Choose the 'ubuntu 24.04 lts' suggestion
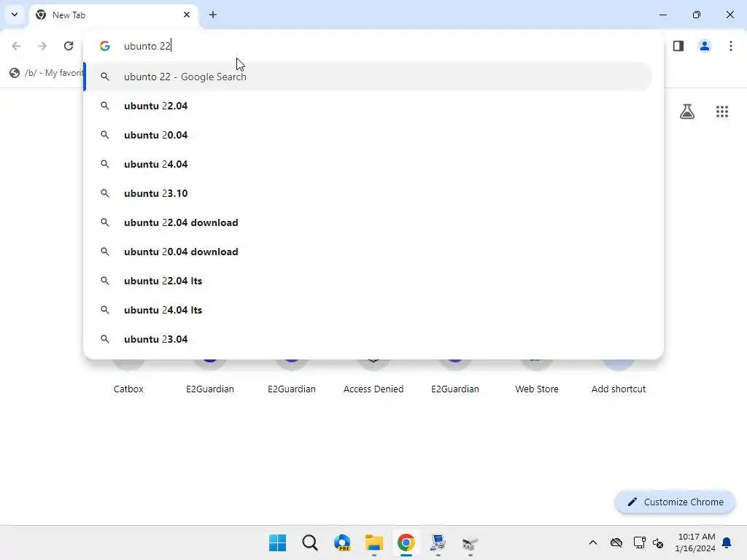747x560 pixels. point(368,310)
